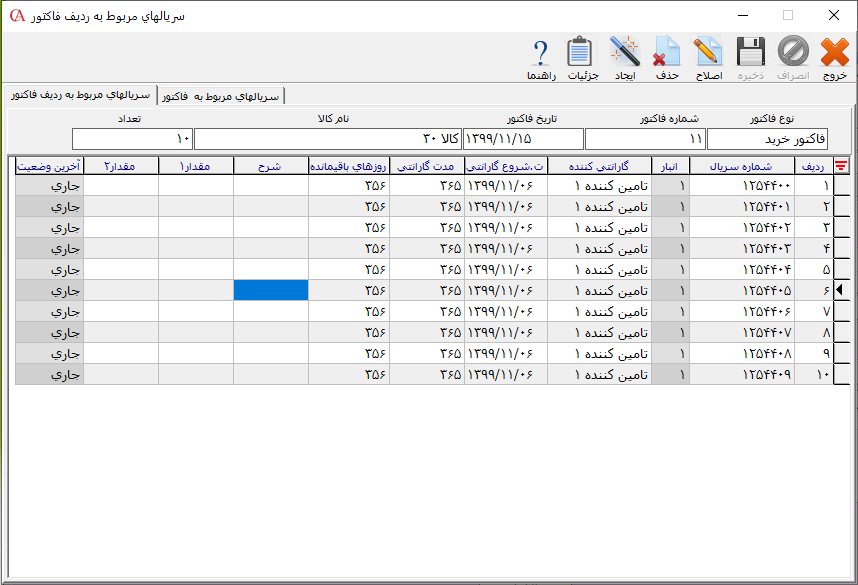Click the گارانتی کننده column header
The height and width of the screenshot is (585, 858).
tap(598, 166)
